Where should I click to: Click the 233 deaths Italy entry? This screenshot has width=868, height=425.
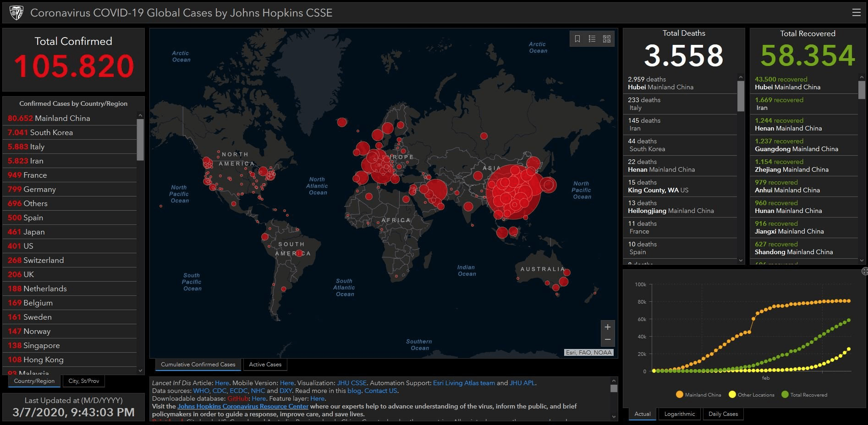pyautogui.click(x=680, y=104)
